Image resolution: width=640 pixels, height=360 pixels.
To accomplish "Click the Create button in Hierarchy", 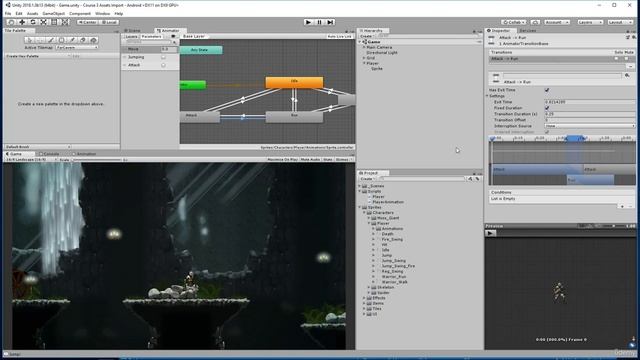I will 366,36.
